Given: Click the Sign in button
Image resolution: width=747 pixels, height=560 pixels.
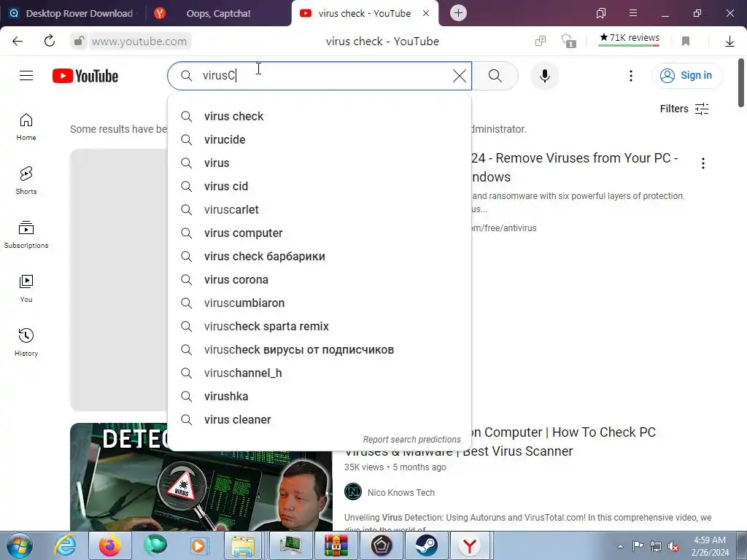Looking at the screenshot, I should (686, 76).
